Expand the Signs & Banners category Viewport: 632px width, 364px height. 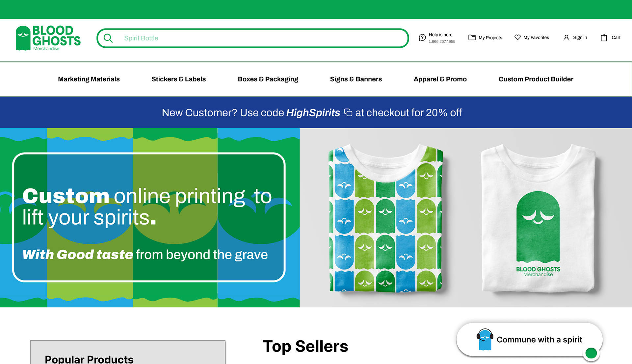[x=356, y=79]
